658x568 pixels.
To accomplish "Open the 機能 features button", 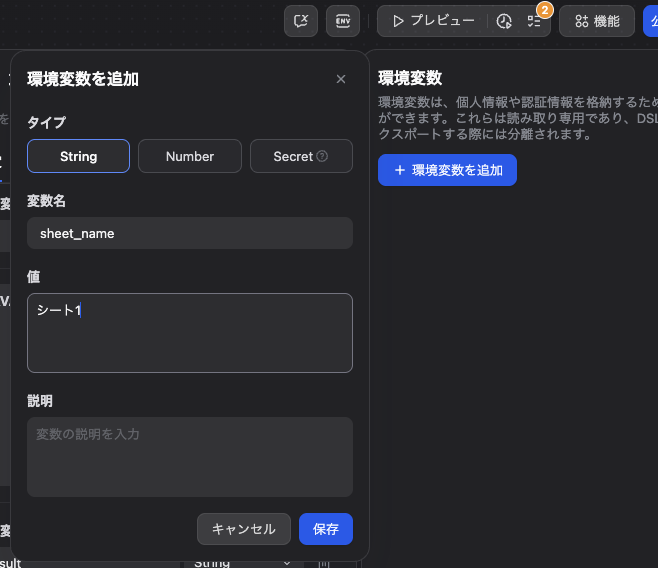I will pos(597,21).
